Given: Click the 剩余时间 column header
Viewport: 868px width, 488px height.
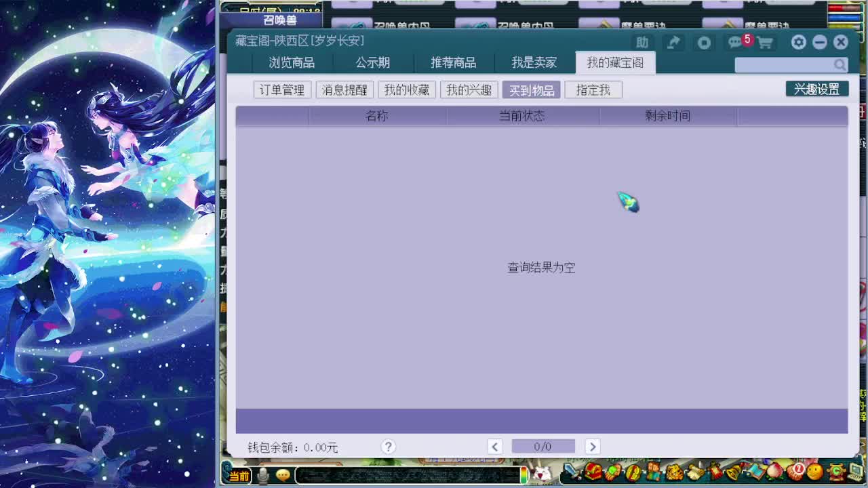Looking at the screenshot, I should tap(668, 116).
